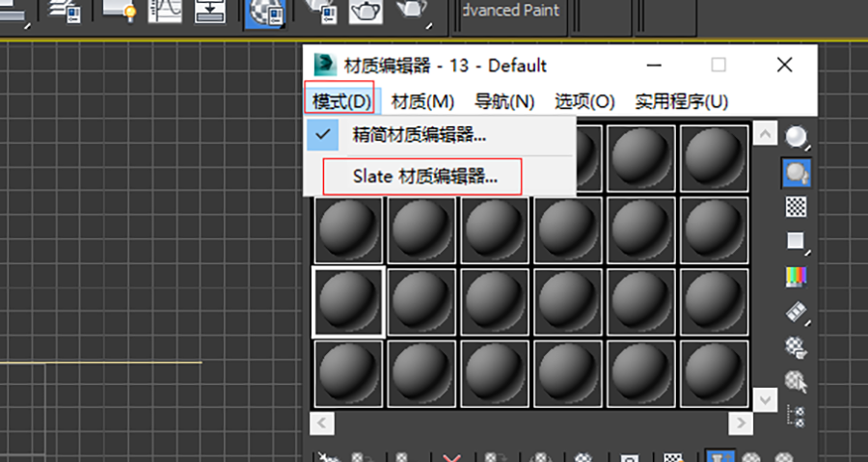Click sample slots scroll down arrow

tap(765, 399)
